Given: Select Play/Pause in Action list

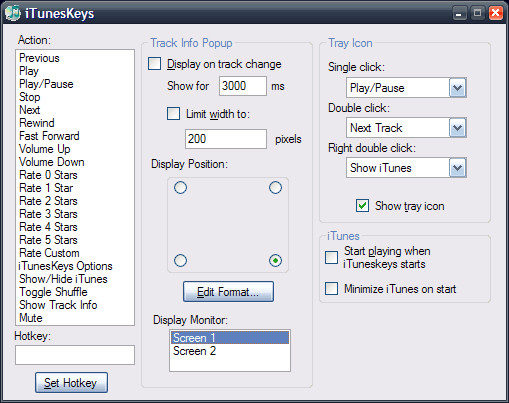Looking at the screenshot, I should (x=75, y=84).
